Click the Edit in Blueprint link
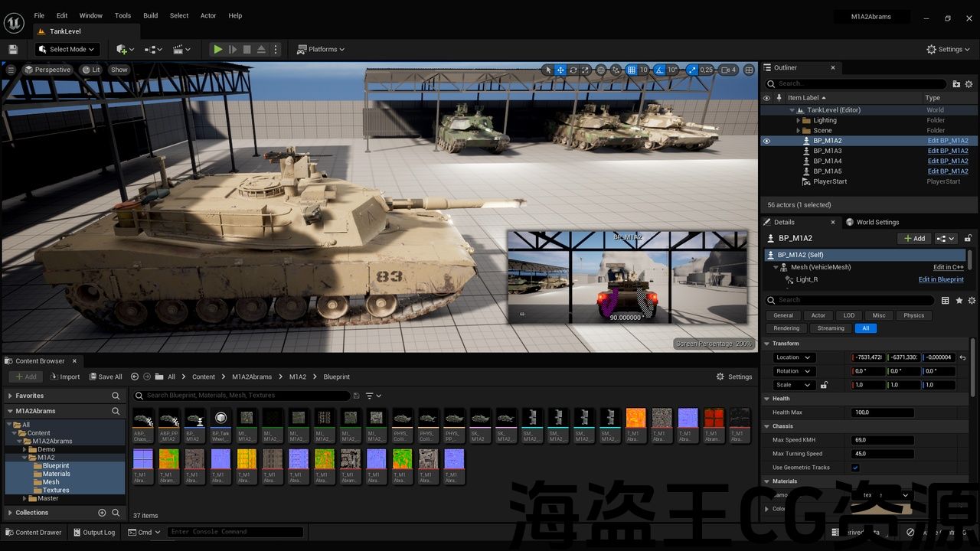This screenshot has width=980, height=551. (941, 279)
